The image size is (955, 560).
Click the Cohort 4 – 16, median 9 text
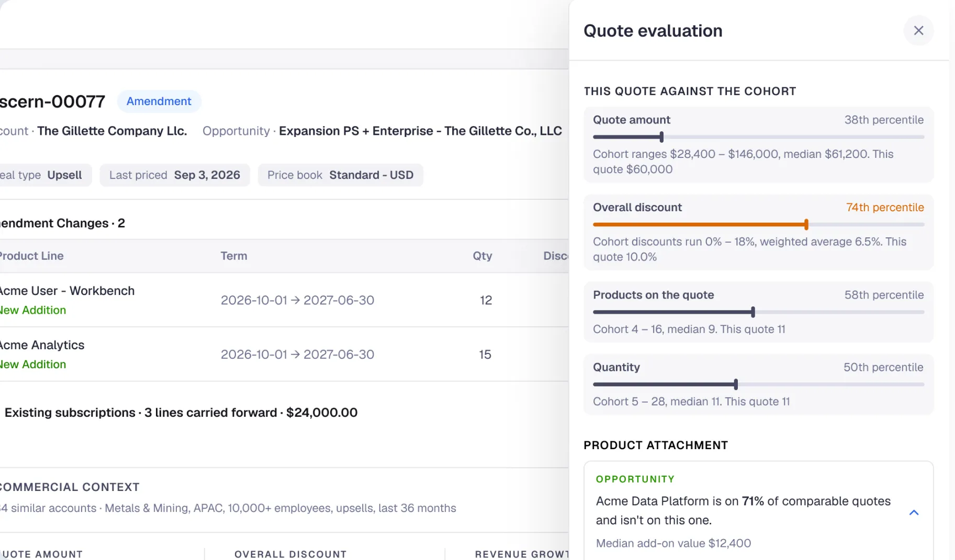(x=689, y=329)
